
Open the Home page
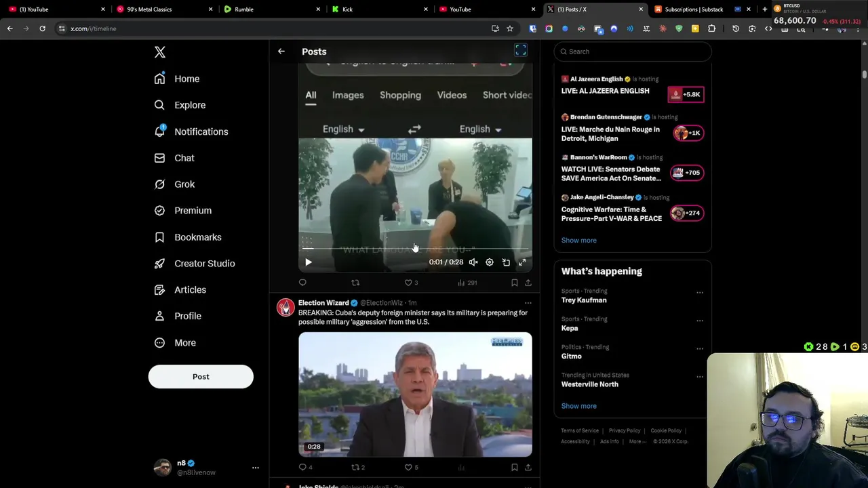coord(177,79)
